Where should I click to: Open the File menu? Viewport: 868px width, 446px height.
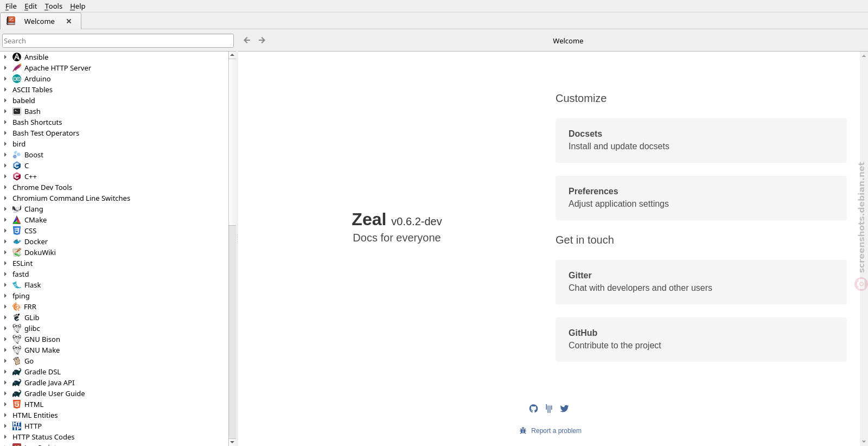11,6
